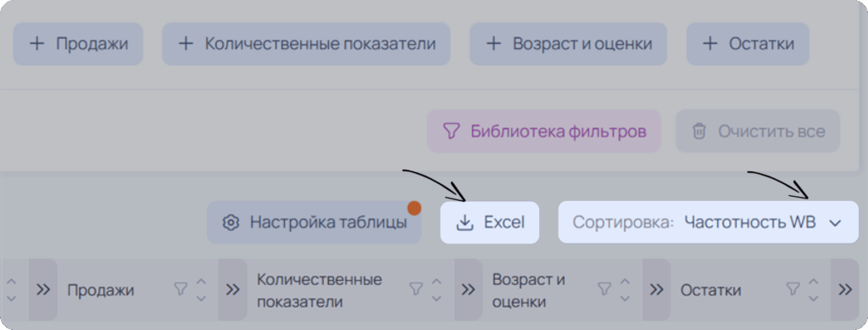Add the Продажи filter group
Image resolution: width=868 pixels, height=330 pixels.
coord(78,44)
